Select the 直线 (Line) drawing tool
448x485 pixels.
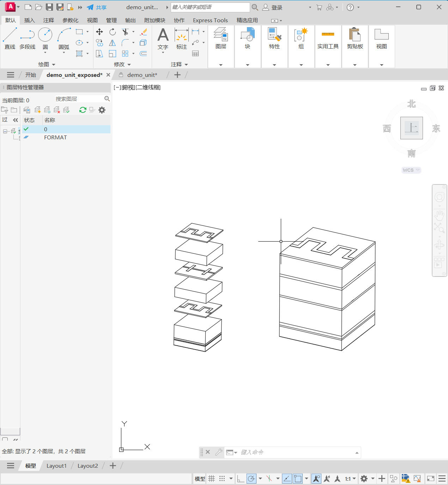click(10, 38)
